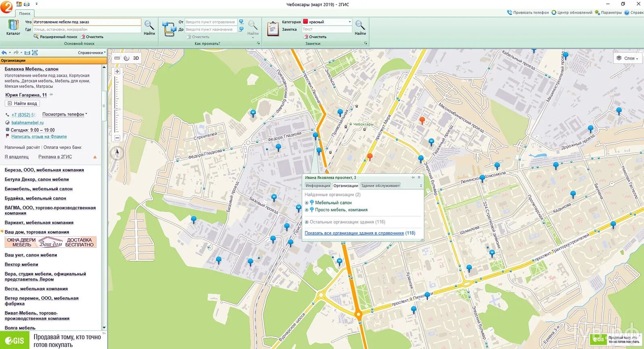
Task: Toggle 3D map view
Action: click(136, 58)
